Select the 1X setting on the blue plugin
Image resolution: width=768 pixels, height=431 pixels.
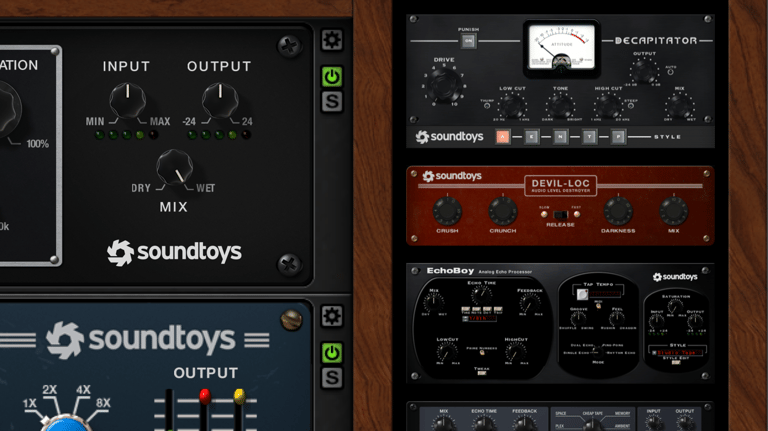(29, 403)
